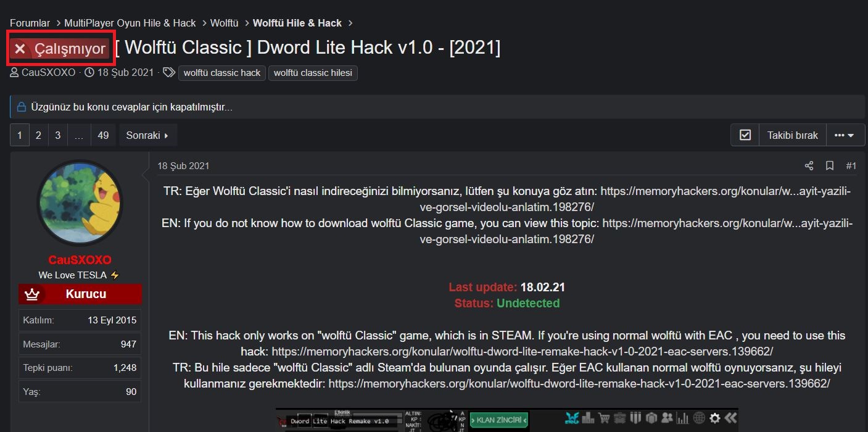Click the share icon on post #1
The image size is (868, 432).
point(809,165)
